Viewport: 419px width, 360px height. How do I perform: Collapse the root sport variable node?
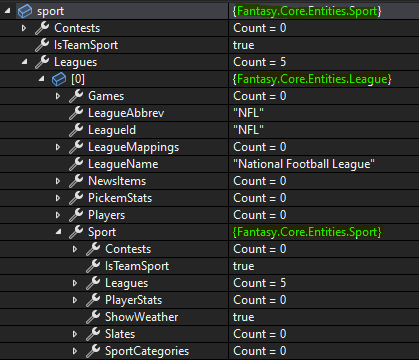7,11
